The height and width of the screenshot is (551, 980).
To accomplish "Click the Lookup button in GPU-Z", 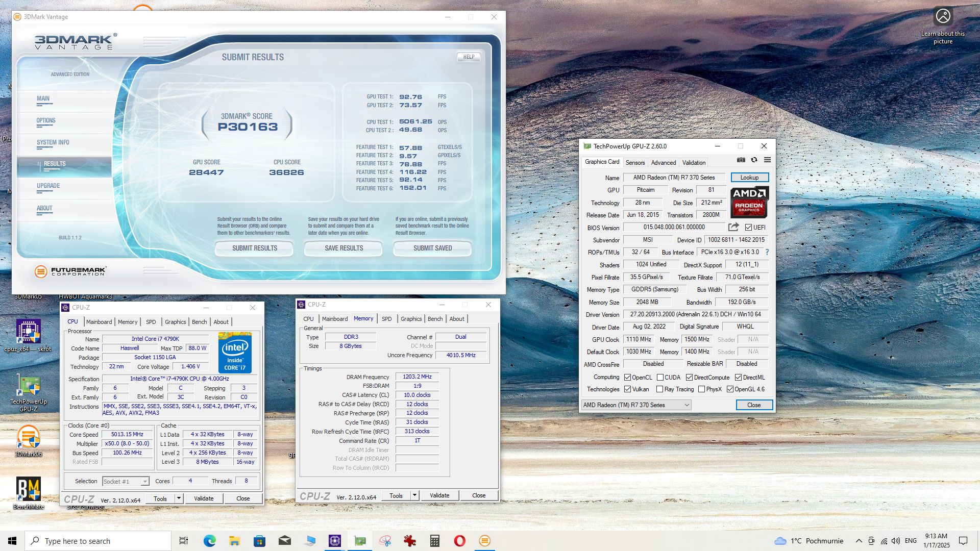I will coord(749,178).
